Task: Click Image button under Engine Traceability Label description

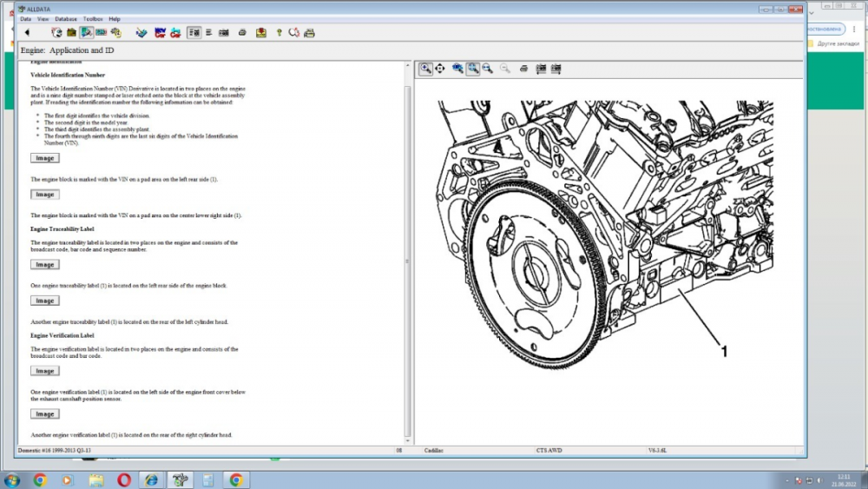Action: (x=45, y=265)
